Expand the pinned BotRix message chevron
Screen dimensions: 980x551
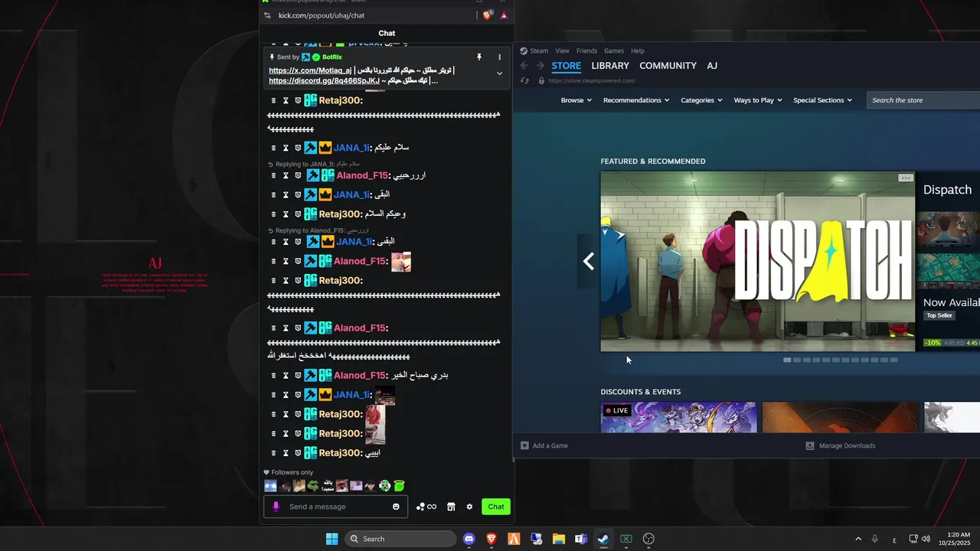pyautogui.click(x=499, y=73)
